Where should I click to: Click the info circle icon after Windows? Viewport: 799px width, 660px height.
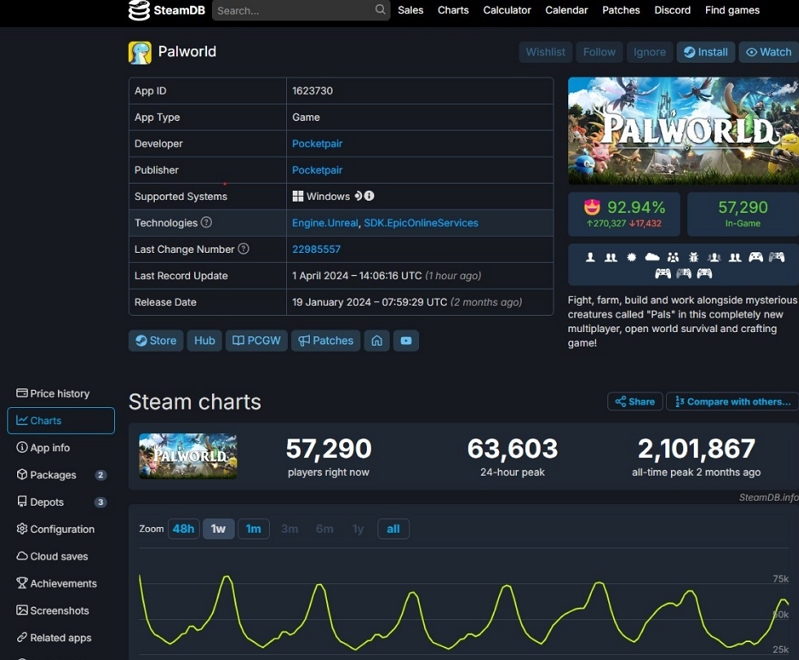tap(369, 196)
